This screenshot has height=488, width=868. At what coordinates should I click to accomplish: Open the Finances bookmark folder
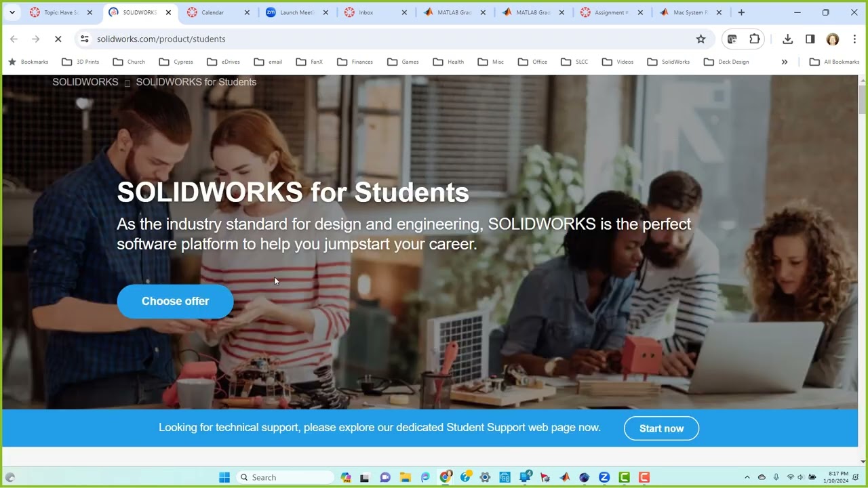pyautogui.click(x=355, y=62)
